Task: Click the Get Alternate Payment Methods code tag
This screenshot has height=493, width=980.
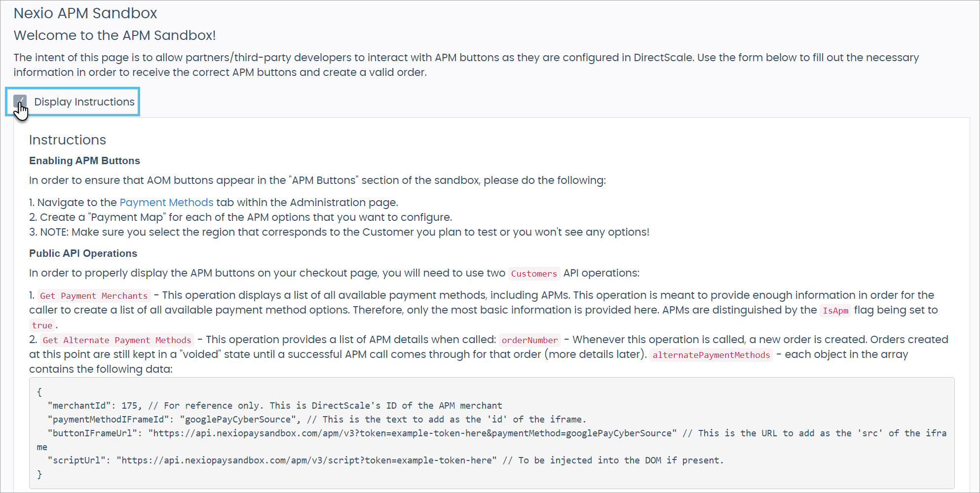Action: coord(116,340)
